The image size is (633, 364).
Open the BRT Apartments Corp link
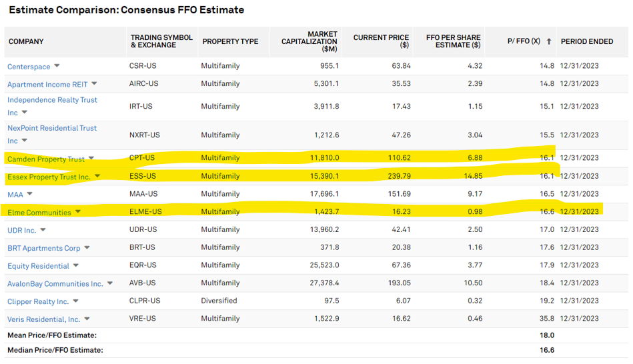[x=44, y=248]
